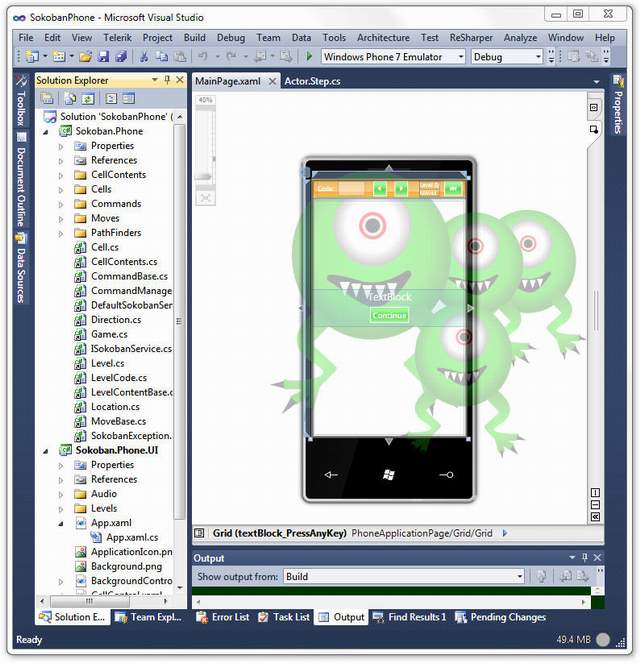Expand the Commands folder

[61, 204]
